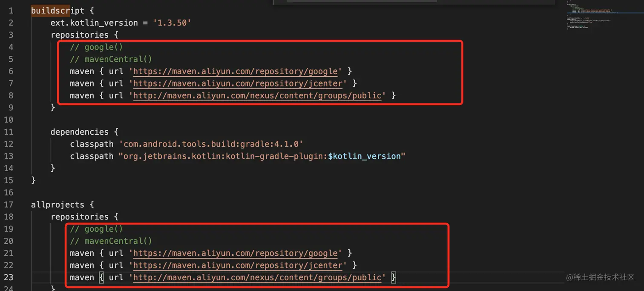Click line number 21 in the gutter
The height and width of the screenshot is (291, 644).
point(9,253)
